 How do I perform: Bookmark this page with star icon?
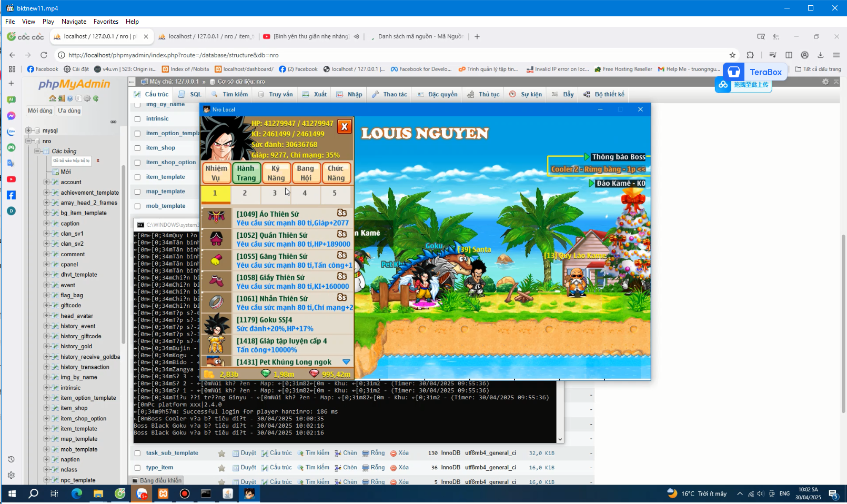tap(732, 55)
